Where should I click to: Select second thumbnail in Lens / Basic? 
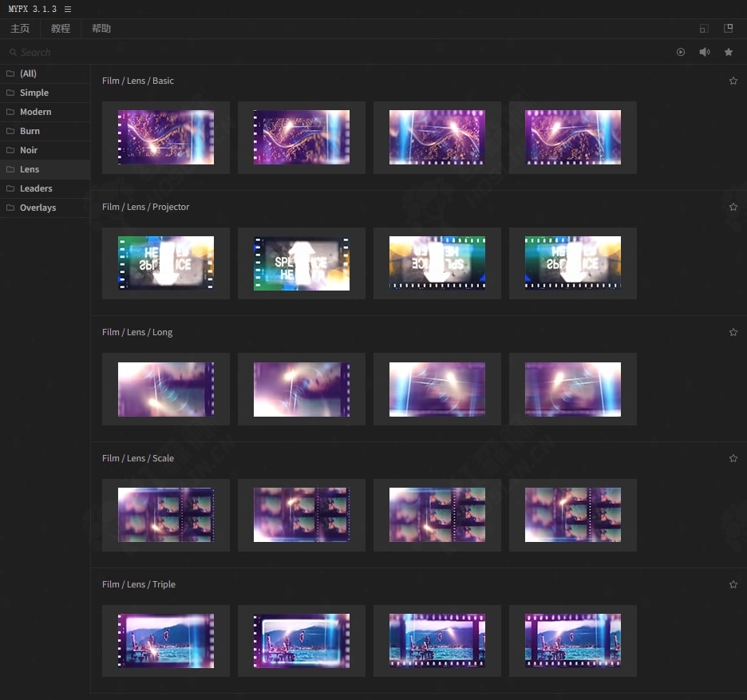[x=302, y=137]
